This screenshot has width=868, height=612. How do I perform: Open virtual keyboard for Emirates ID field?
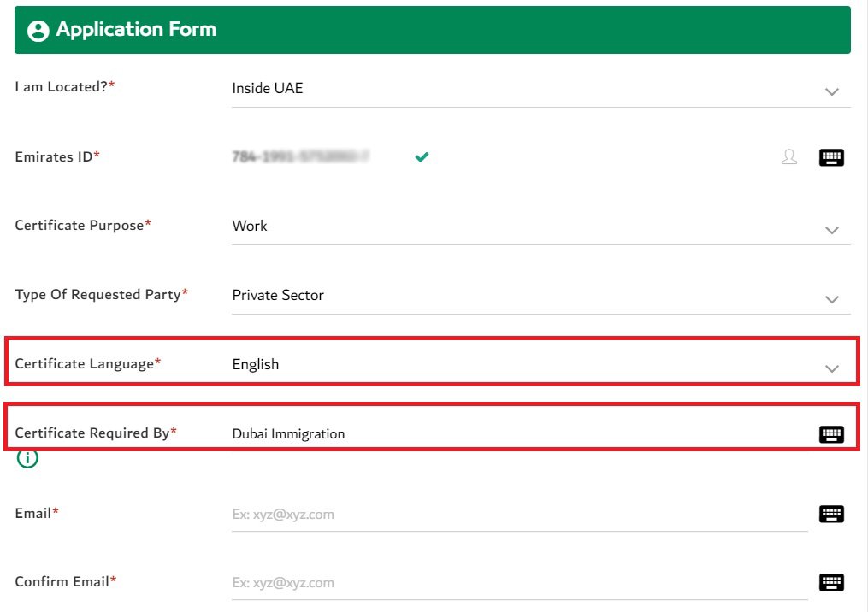click(x=831, y=158)
